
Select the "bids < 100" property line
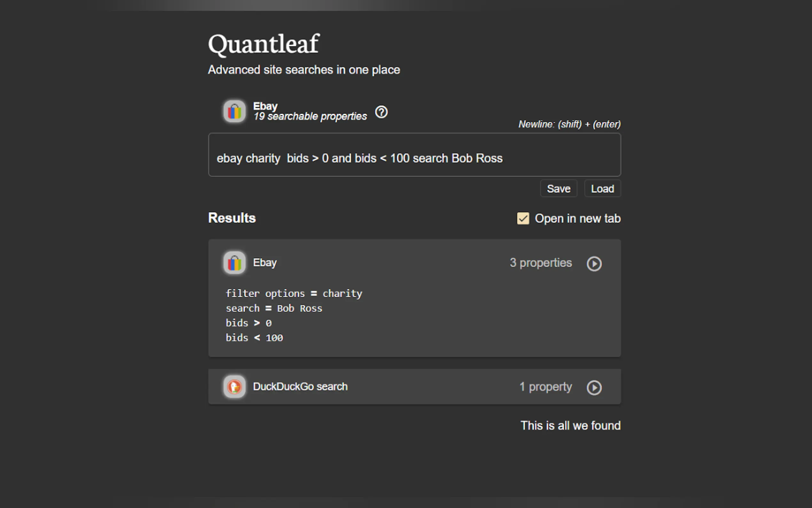pyautogui.click(x=254, y=338)
